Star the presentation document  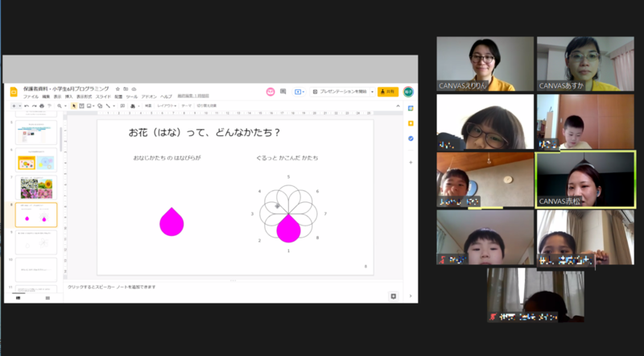(118, 89)
